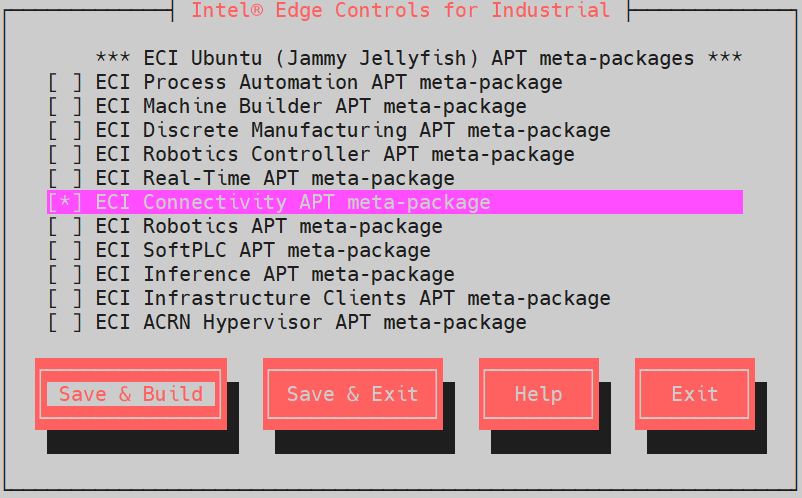
Task: Uncheck ECI Connectivity APT meta-package
Action: (65, 202)
